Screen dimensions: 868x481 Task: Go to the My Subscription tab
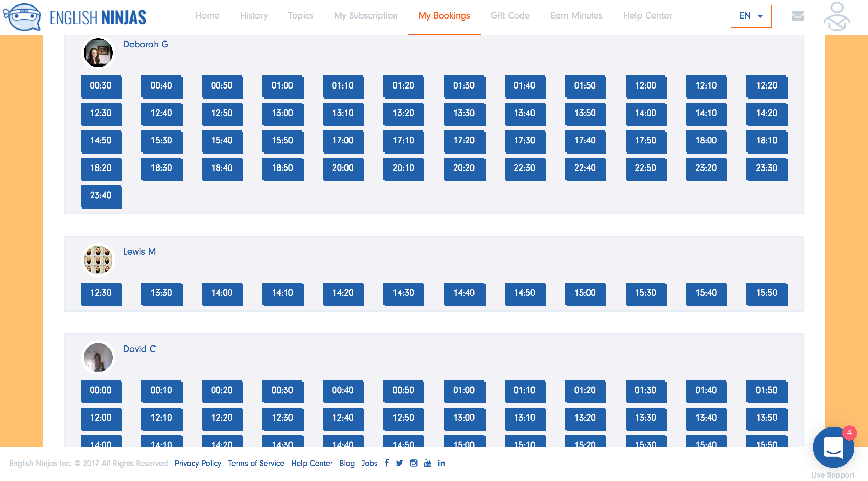coord(366,16)
